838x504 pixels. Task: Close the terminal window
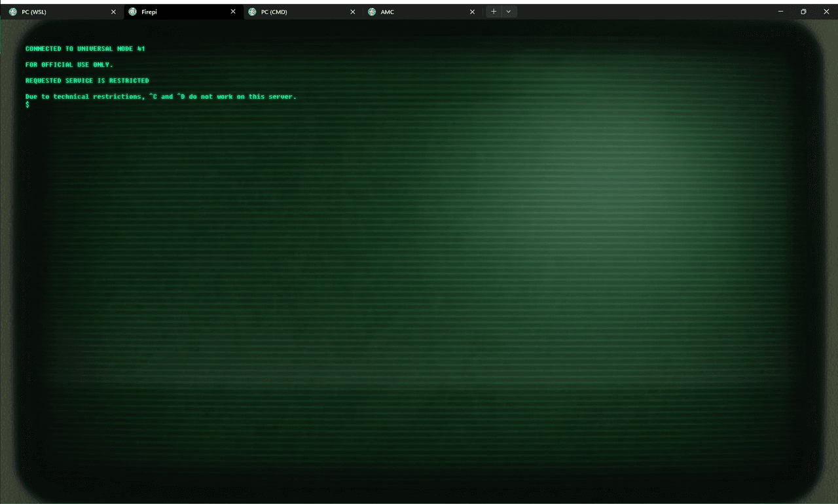click(x=826, y=12)
